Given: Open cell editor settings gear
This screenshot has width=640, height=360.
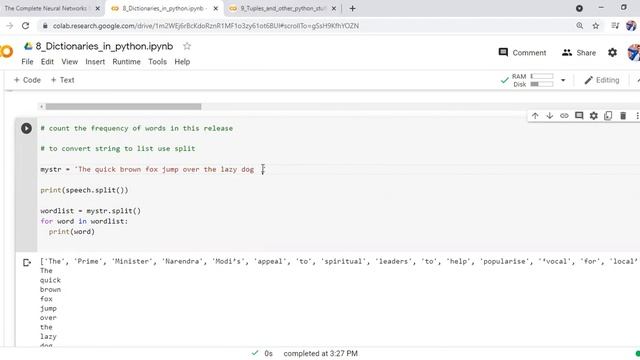Looking at the screenshot, I should point(593,116).
